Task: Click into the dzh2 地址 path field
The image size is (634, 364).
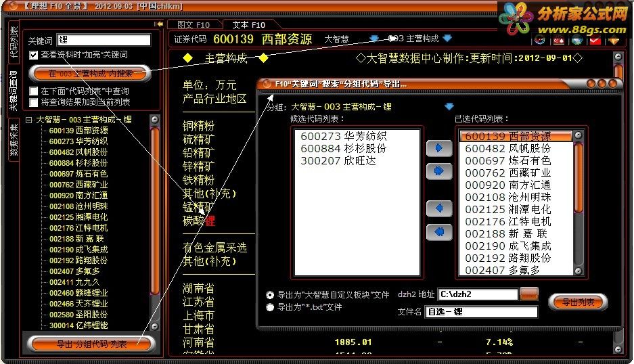Action: [x=478, y=294]
